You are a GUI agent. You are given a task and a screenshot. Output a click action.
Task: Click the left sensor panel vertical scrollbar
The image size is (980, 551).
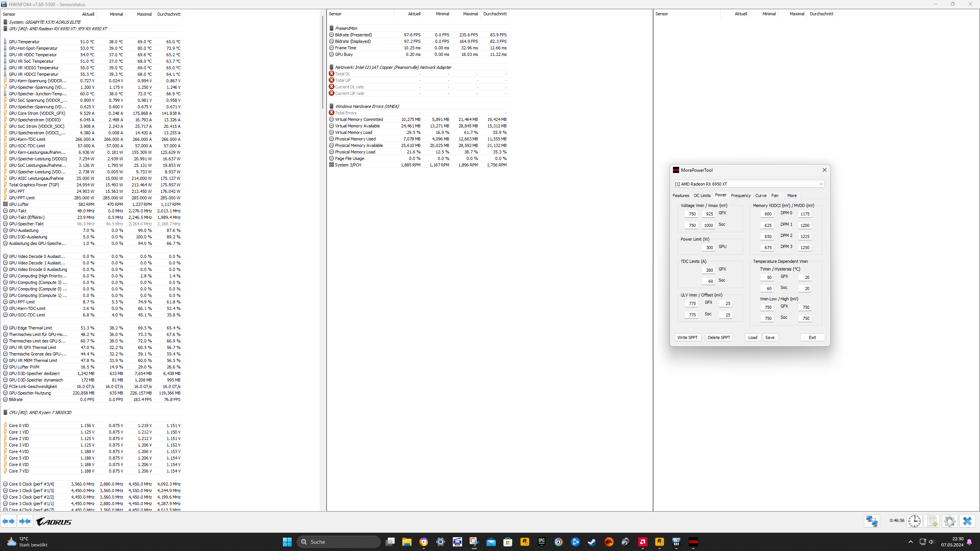click(323, 61)
